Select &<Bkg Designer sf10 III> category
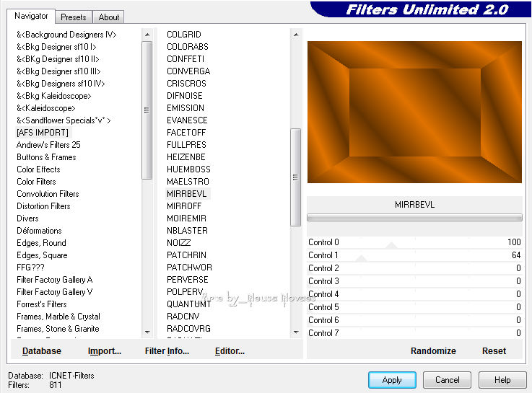Screen dimensions: 532x393 coord(58,71)
